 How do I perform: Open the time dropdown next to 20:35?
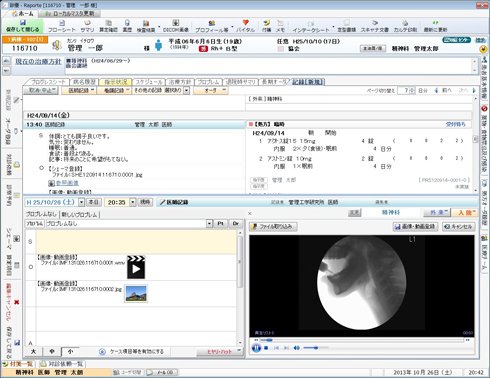132,202
